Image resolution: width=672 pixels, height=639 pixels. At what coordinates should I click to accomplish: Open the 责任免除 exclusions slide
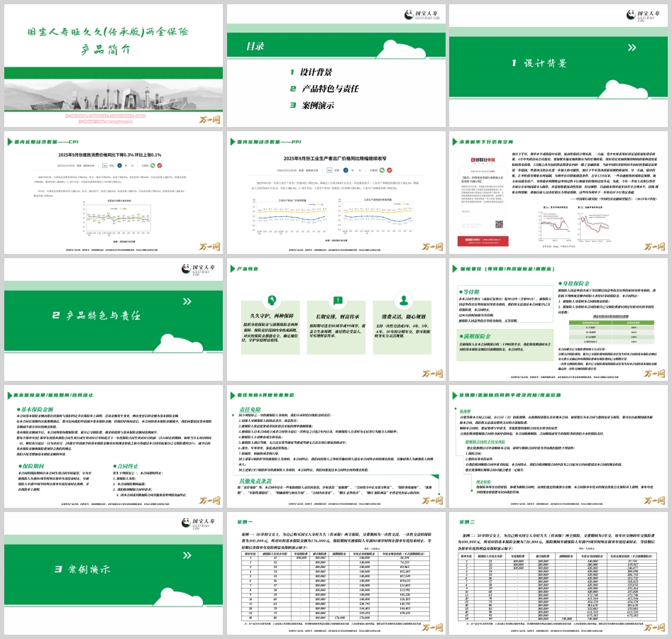tap(335, 448)
